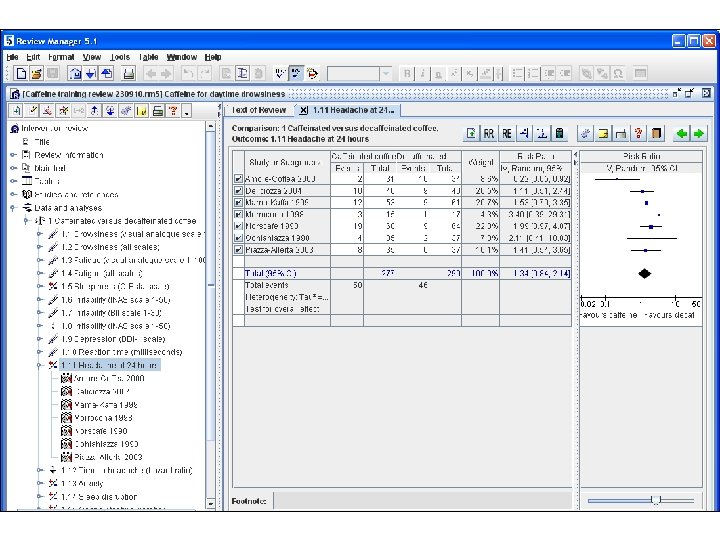The height and width of the screenshot is (540, 720).
Task: Click the first icon in the outline pane toolbar
Action: (x=17, y=111)
